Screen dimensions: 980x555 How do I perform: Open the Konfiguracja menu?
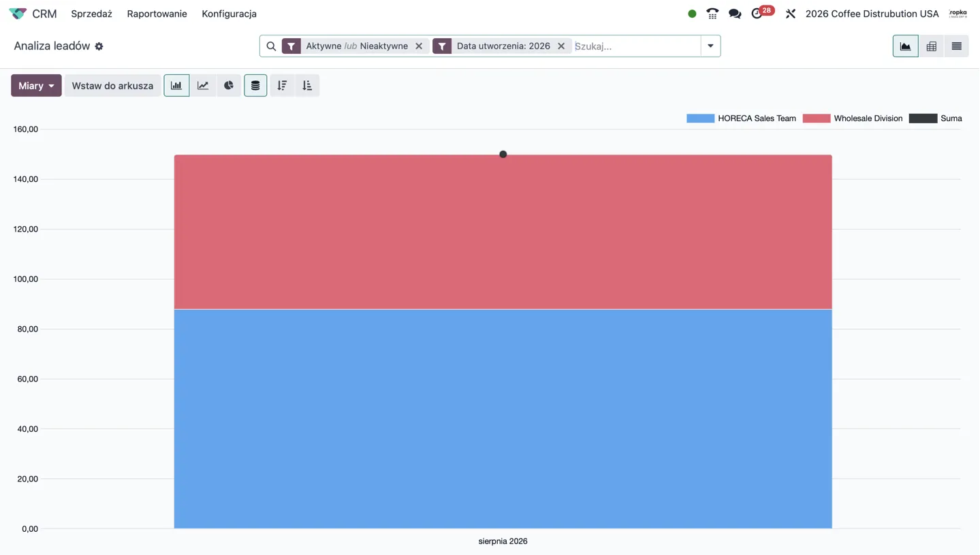(x=229, y=14)
